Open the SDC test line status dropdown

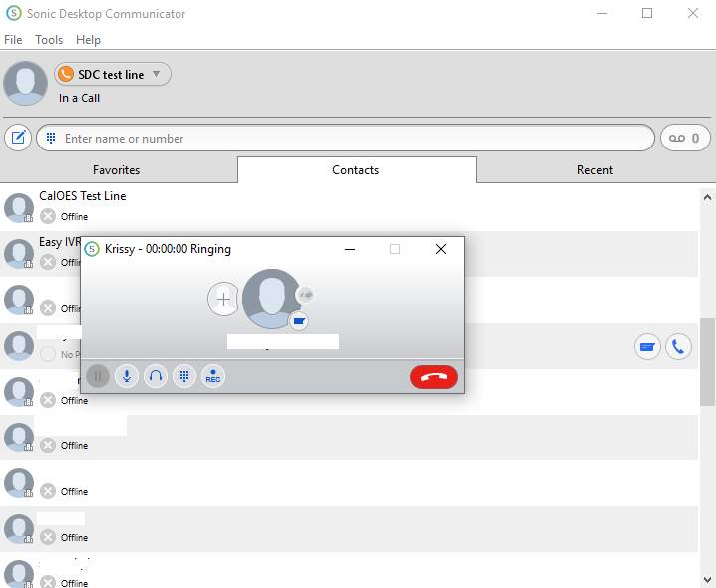[113, 74]
